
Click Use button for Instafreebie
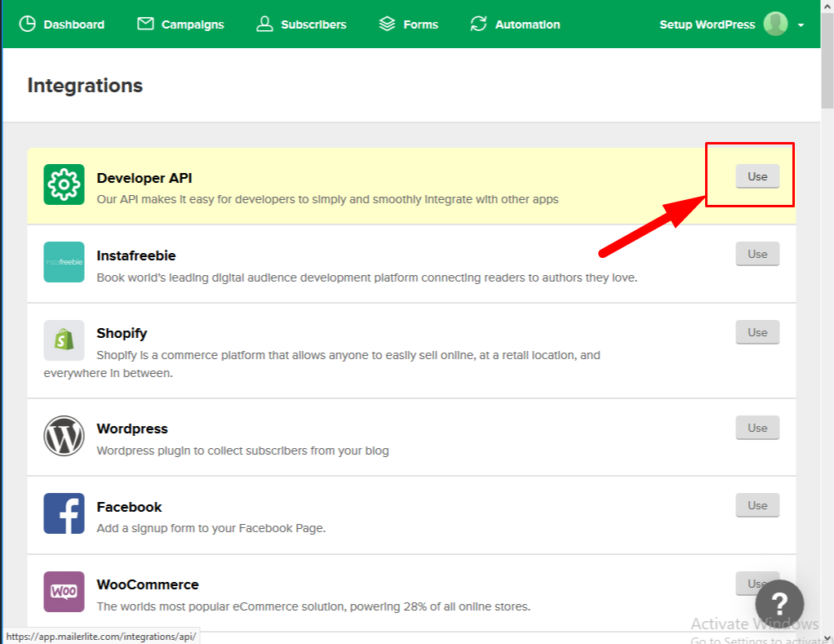click(x=757, y=254)
